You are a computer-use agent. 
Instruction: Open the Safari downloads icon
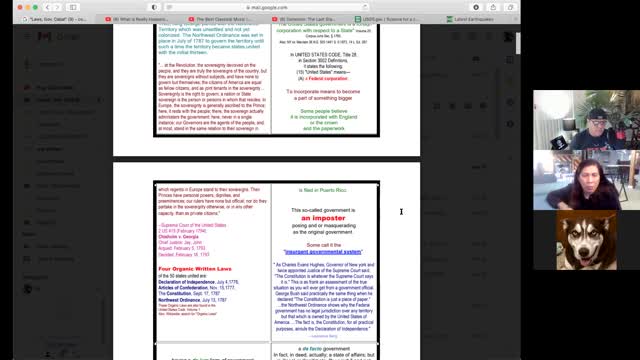(x=476, y=7)
